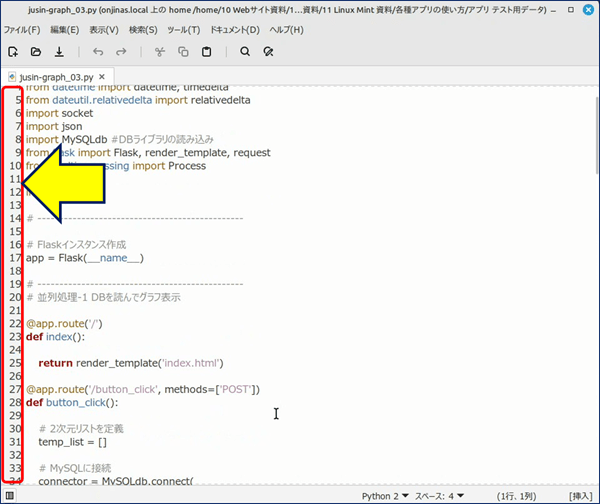Click the 'import json' line
Image resolution: width=600 pixels, height=504 pixels.
[54, 126]
